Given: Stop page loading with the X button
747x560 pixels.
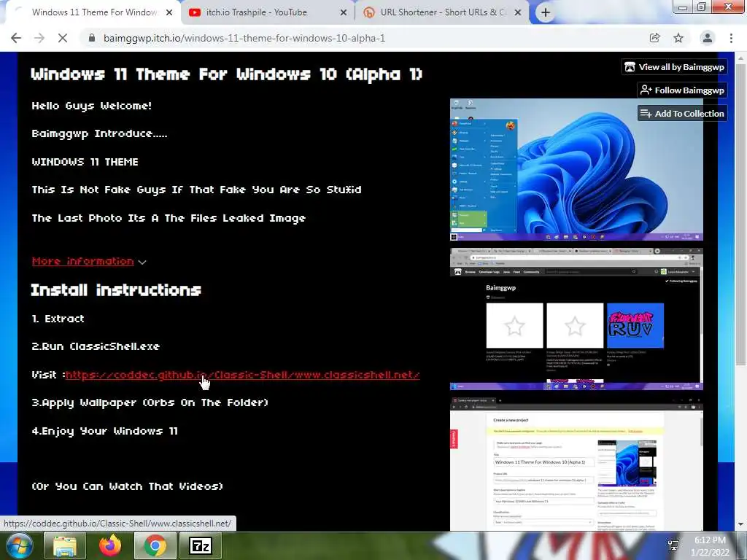Looking at the screenshot, I should point(63,38).
